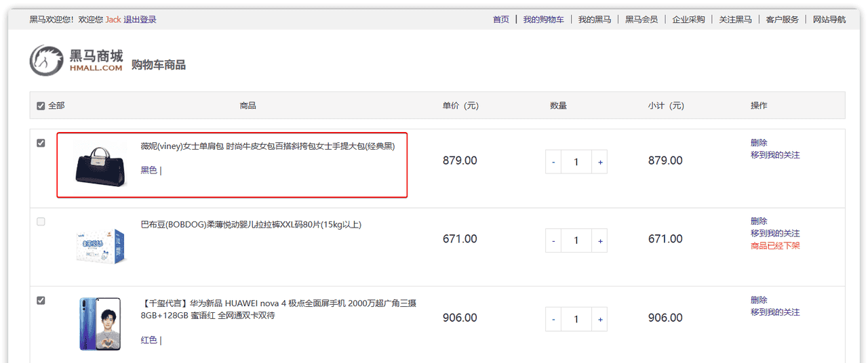
Task: Click the 879.00 unit price
Action: 460,161
